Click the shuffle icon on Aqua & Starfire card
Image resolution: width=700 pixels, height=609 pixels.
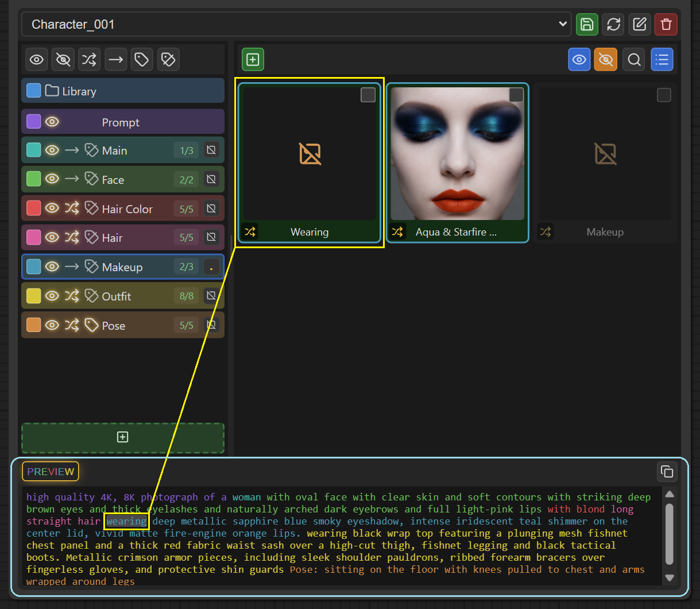(x=397, y=232)
